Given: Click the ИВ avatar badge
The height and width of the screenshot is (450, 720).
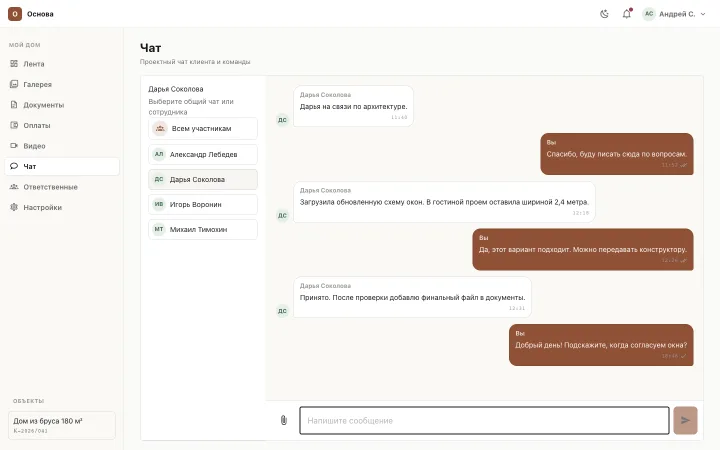Looking at the screenshot, I should click(159, 204).
